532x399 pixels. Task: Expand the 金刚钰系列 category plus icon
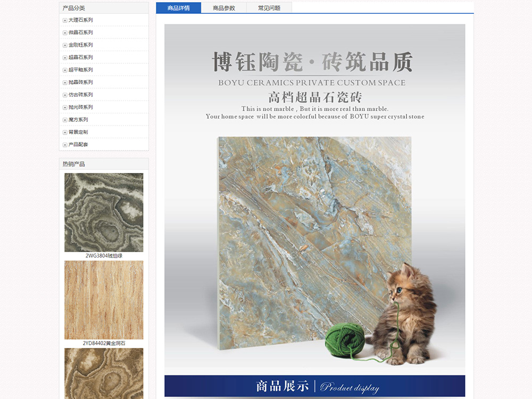[65, 45]
